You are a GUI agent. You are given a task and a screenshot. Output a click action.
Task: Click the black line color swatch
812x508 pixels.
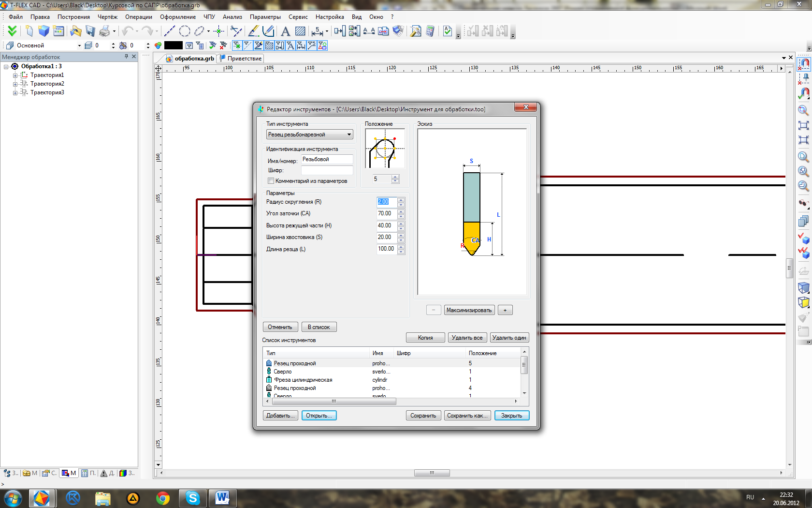tap(174, 45)
